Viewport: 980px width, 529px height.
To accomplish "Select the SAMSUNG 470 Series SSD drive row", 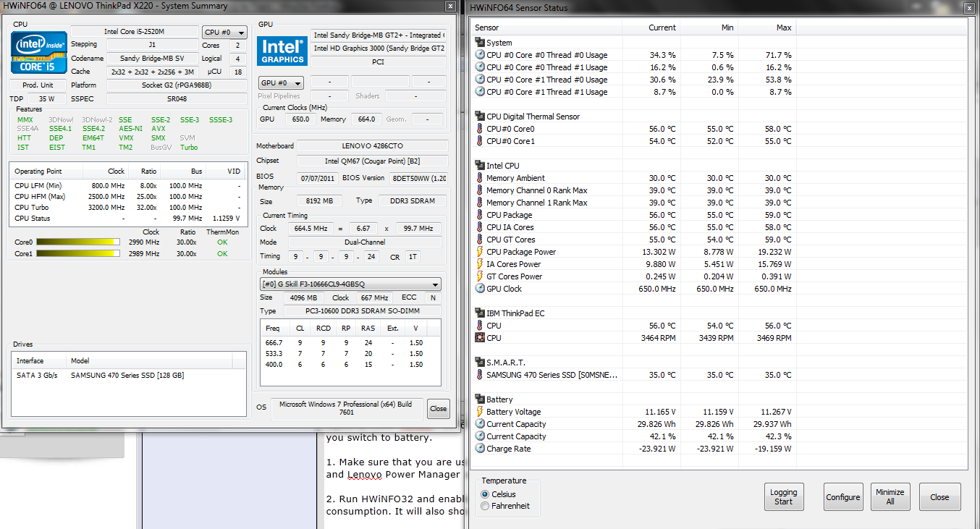I will 127,376.
